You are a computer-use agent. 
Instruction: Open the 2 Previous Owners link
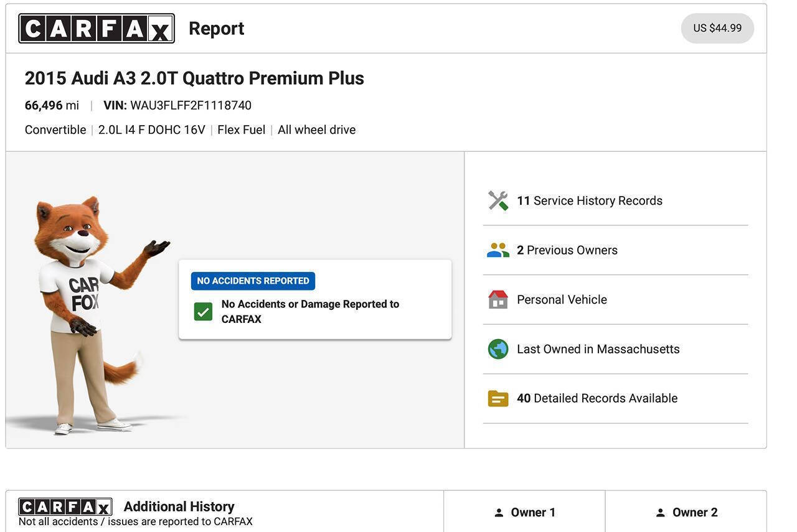click(567, 250)
